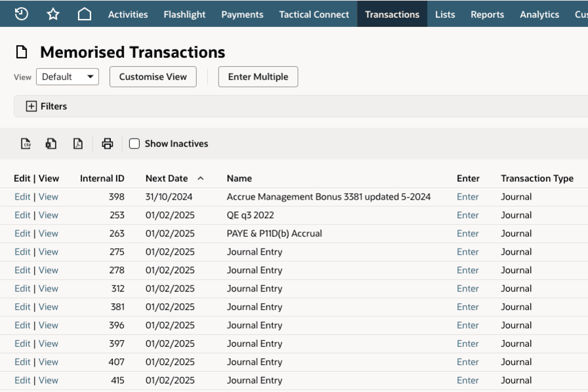Open the Reports menu
588x392 pixels.
point(487,14)
